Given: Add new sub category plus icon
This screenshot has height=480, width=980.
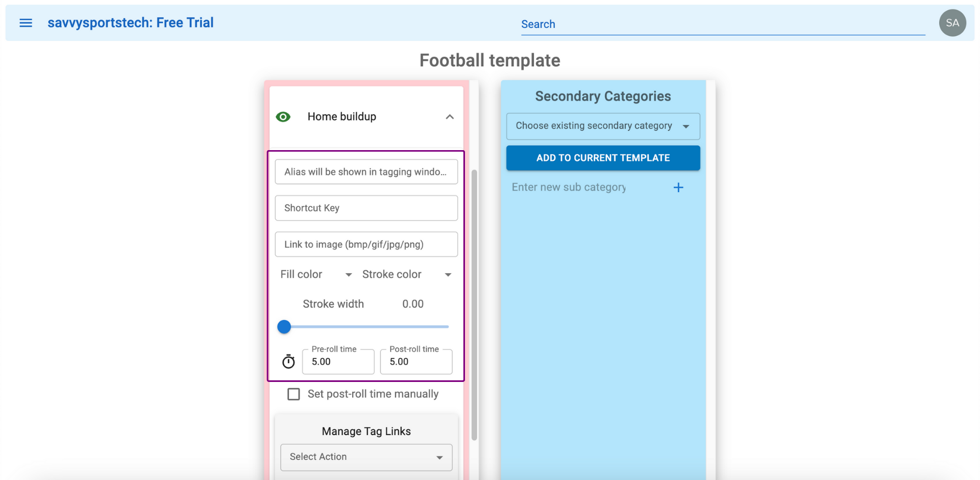Looking at the screenshot, I should pyautogui.click(x=678, y=187).
